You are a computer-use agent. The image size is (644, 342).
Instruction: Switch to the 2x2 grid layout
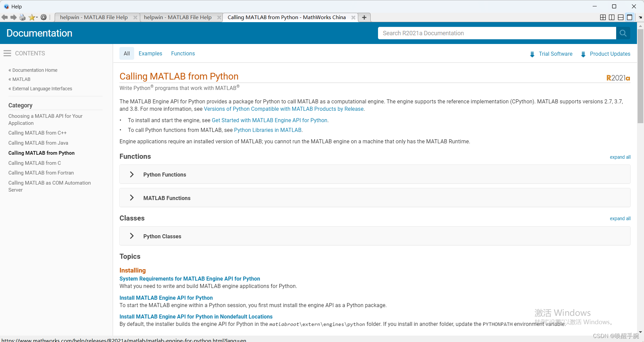point(603,17)
